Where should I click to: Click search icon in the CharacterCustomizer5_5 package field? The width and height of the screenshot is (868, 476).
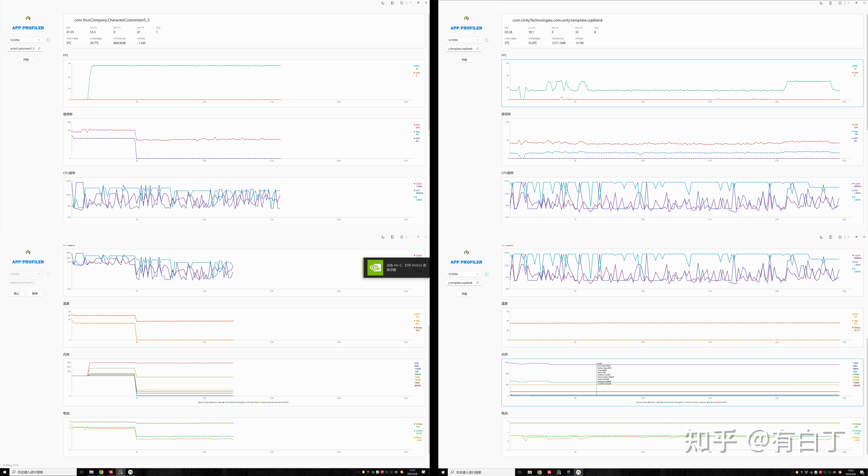point(39,49)
